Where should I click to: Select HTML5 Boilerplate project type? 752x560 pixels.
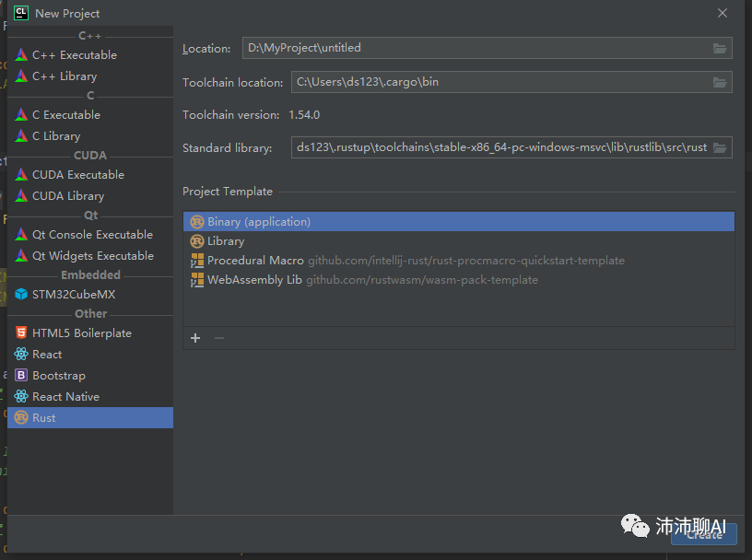(90, 333)
